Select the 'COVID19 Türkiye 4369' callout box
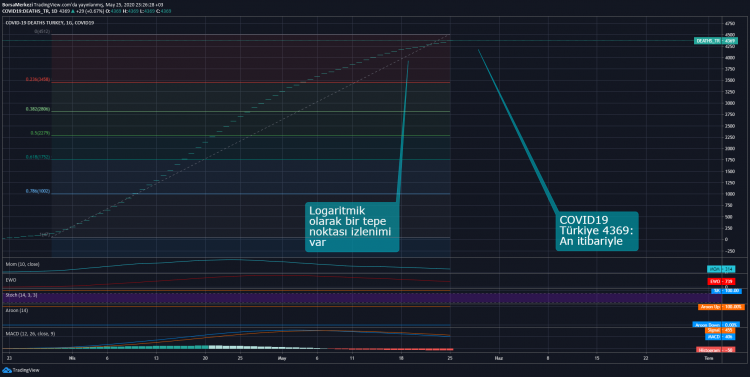This screenshot has height=377, width=750. click(597, 231)
